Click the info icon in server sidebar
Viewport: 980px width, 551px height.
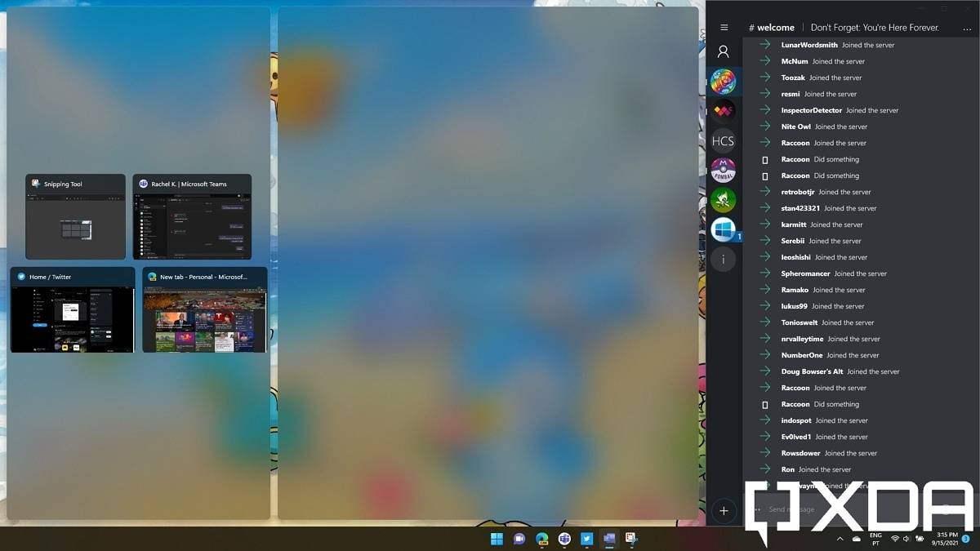(x=723, y=260)
